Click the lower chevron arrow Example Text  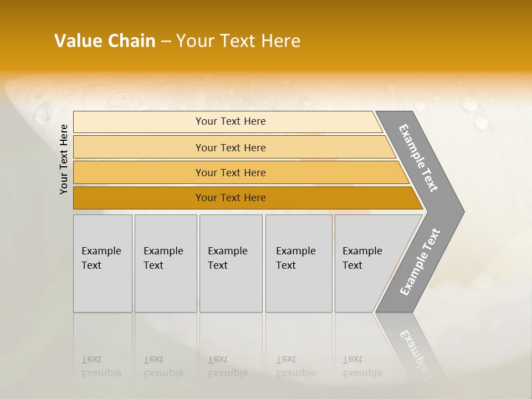click(x=420, y=262)
